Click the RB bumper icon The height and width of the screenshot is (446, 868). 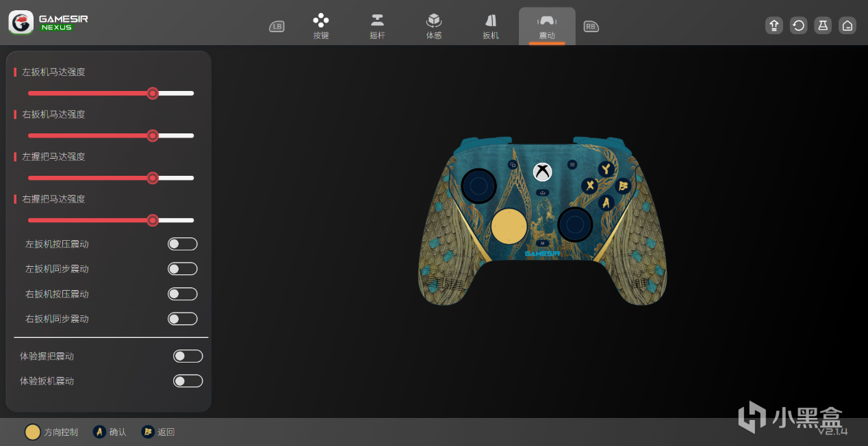591,27
